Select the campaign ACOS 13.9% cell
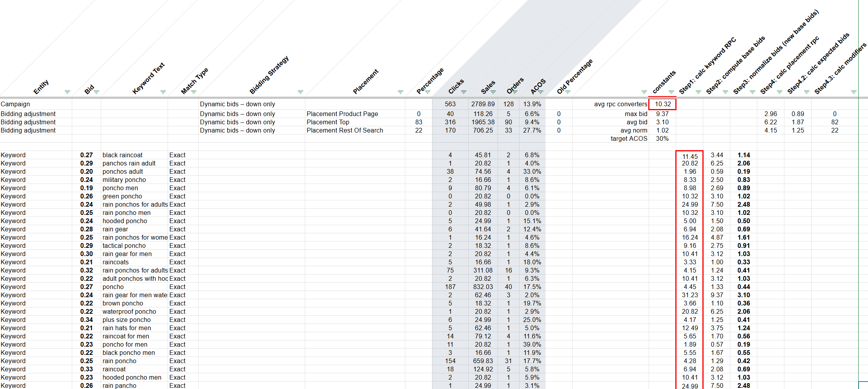868x389 pixels. pos(532,104)
